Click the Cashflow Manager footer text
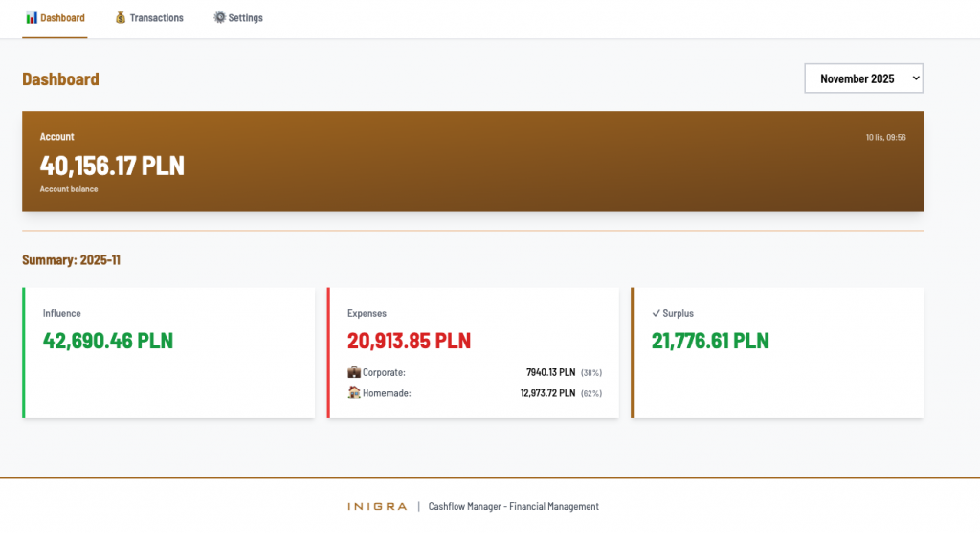 513,507
